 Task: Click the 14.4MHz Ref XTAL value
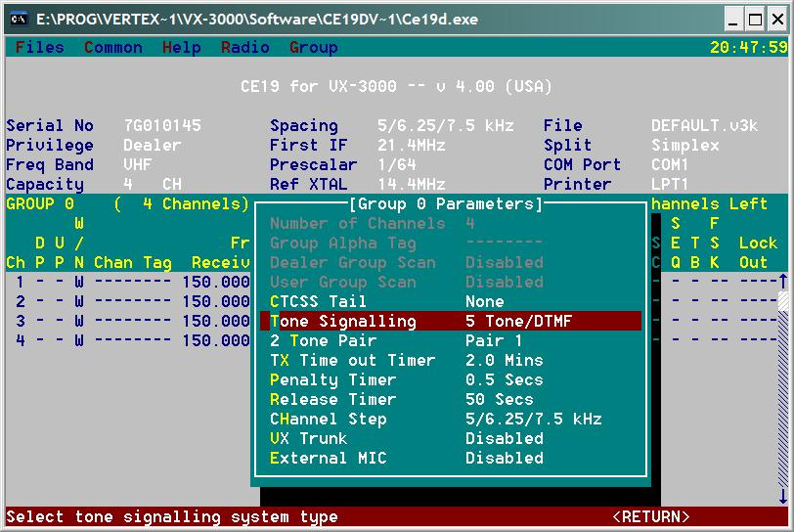(x=411, y=184)
